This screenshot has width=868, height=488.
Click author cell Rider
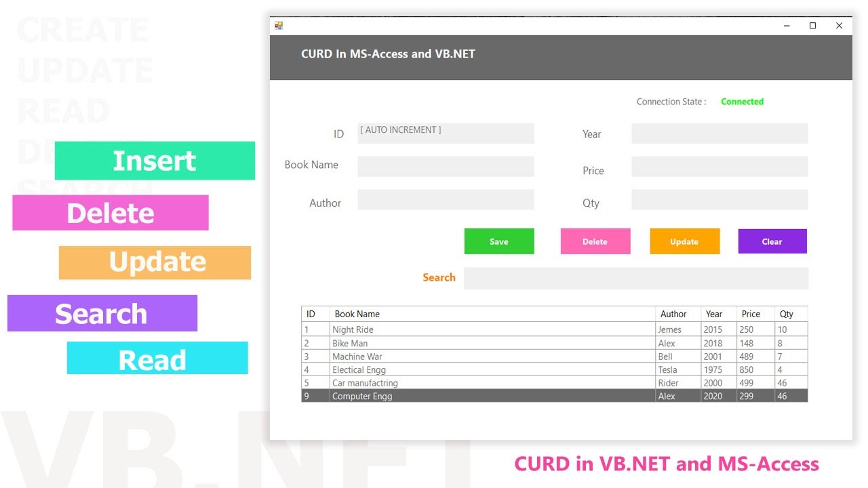[x=678, y=383]
